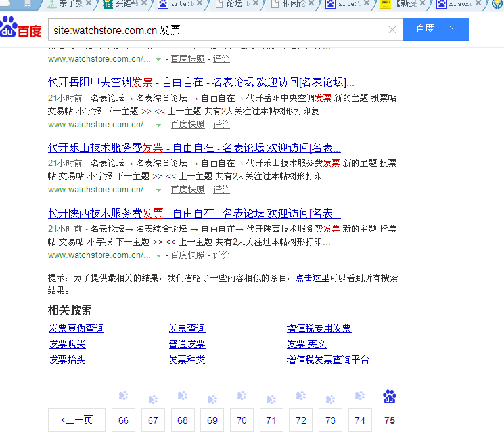The height and width of the screenshot is (440, 504).
Task: Open 评价 for 乐山技术服务费 result
Action: (221, 190)
